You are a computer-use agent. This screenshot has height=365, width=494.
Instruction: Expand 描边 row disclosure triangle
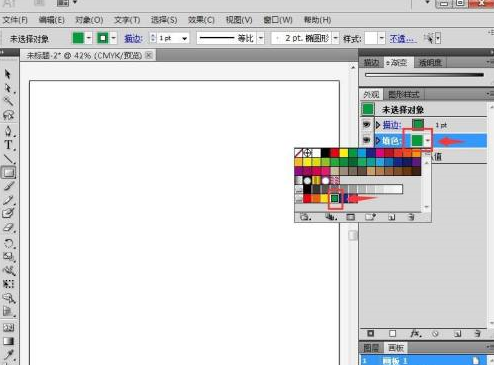[378, 125]
